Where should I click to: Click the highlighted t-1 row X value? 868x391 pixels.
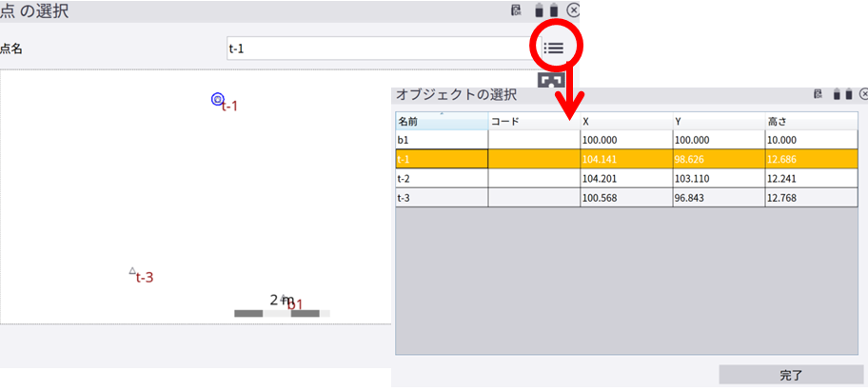(625, 159)
